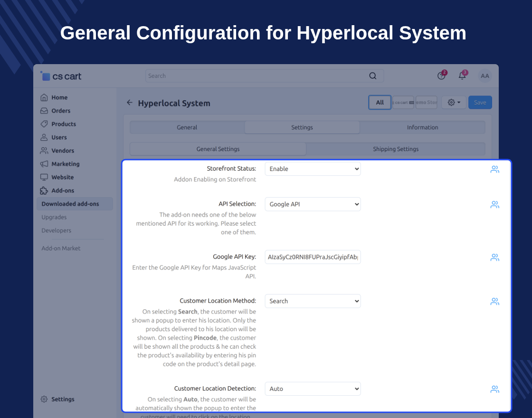The width and height of the screenshot is (532, 418).
Task: Open Website in the sidebar
Action: [x=62, y=177]
